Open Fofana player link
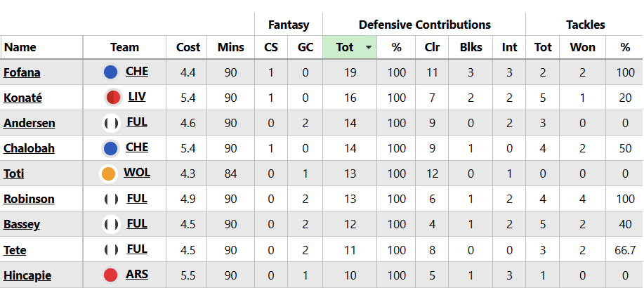 click(x=21, y=72)
